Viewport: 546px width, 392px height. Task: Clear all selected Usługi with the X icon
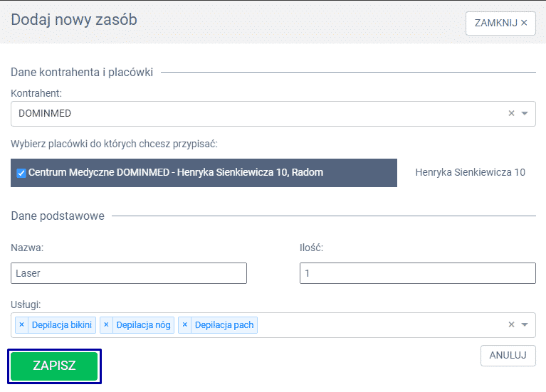pos(511,325)
